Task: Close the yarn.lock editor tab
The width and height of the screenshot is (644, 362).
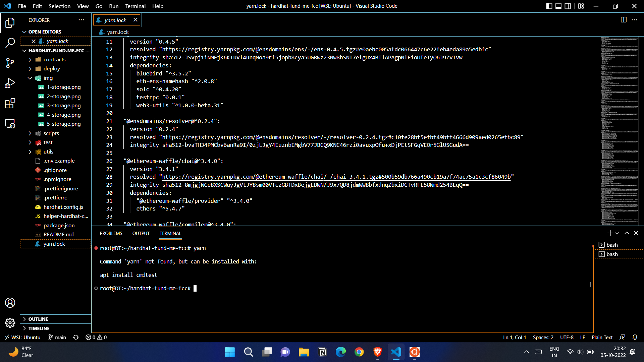Action: [x=135, y=20]
